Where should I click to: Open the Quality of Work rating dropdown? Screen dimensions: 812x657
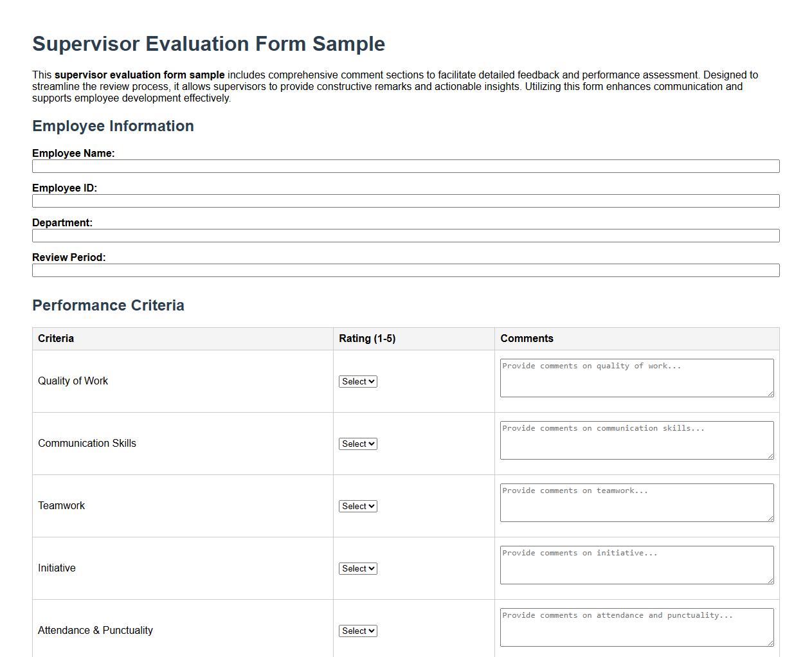pos(357,381)
